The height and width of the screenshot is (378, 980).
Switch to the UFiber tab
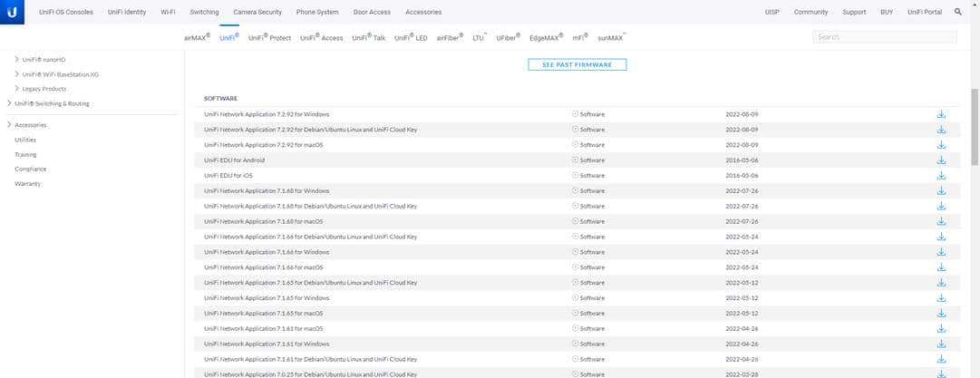[x=509, y=37]
